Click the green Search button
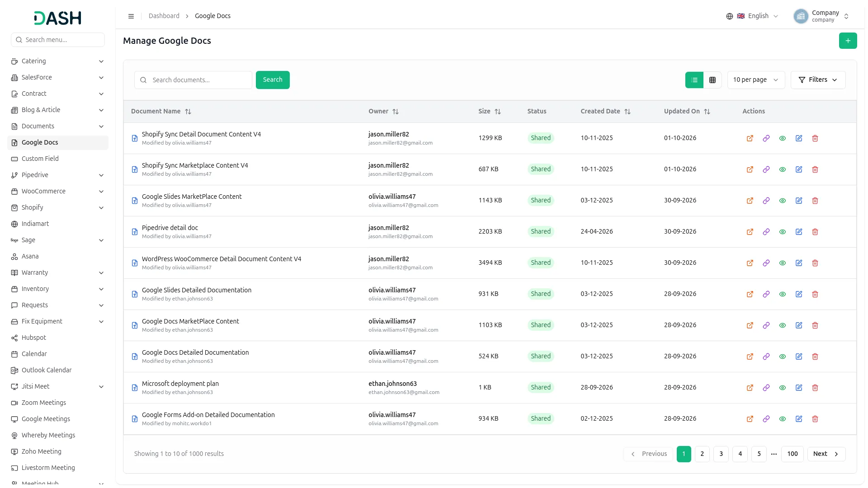The width and height of the screenshot is (868, 488). pos(273,80)
